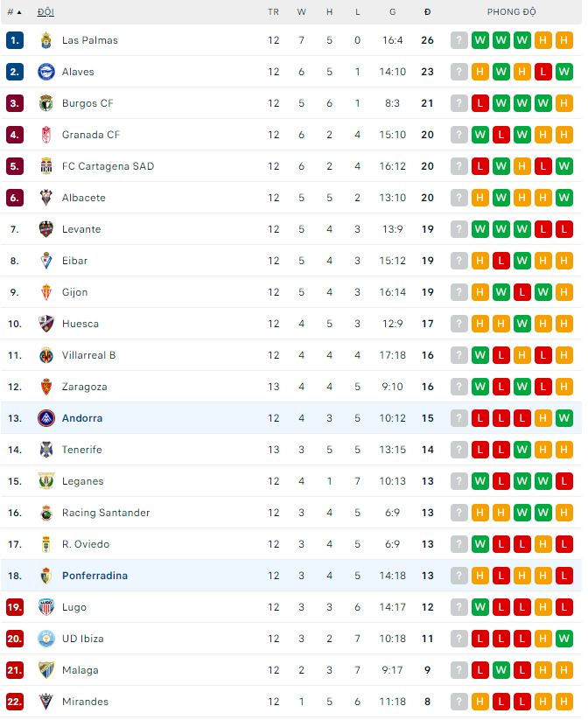Screen dimensions: 588x720
Task: Click the Tenerife club crest
Action: coord(46,450)
